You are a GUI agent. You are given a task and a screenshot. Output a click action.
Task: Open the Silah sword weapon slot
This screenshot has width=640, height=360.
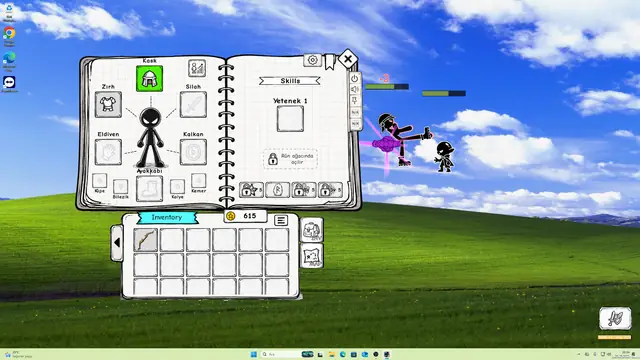193,104
